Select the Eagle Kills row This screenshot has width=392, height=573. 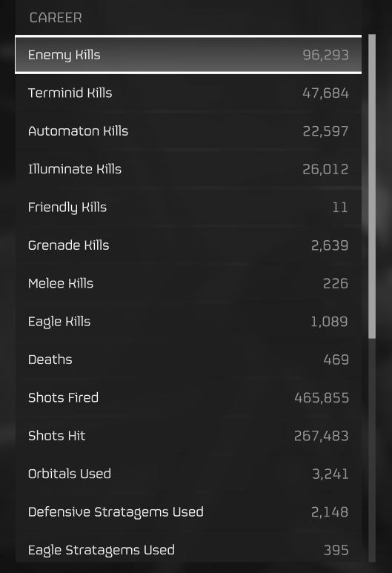188,322
